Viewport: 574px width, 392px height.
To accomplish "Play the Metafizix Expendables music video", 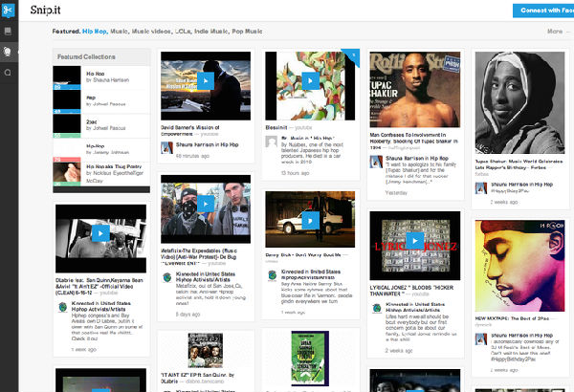I will click(x=203, y=209).
